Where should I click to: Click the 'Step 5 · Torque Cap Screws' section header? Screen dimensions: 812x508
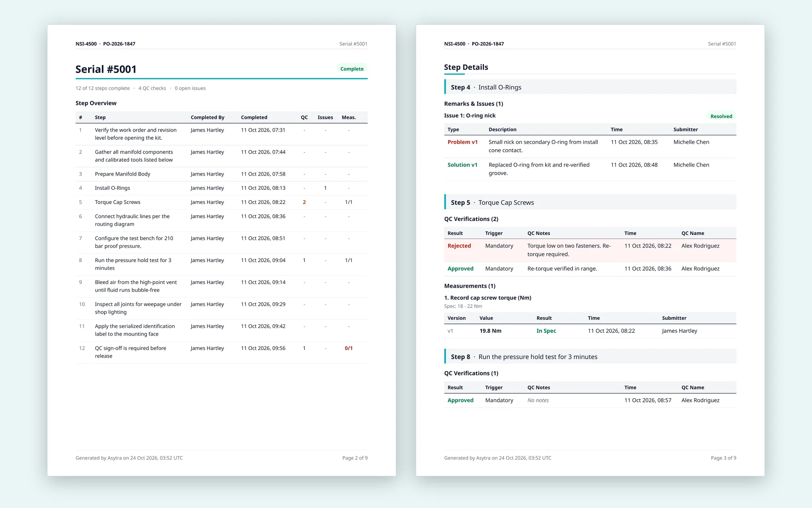point(590,202)
